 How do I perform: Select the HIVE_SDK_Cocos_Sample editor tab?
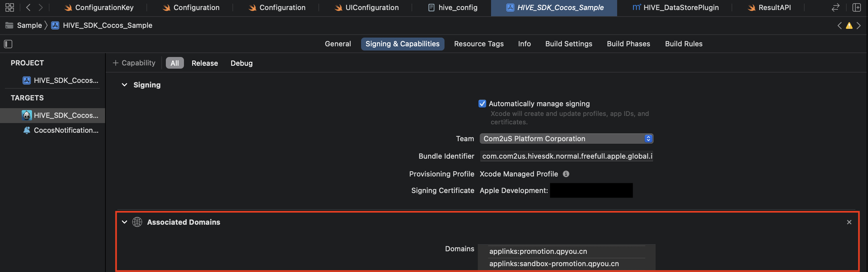(x=554, y=7)
